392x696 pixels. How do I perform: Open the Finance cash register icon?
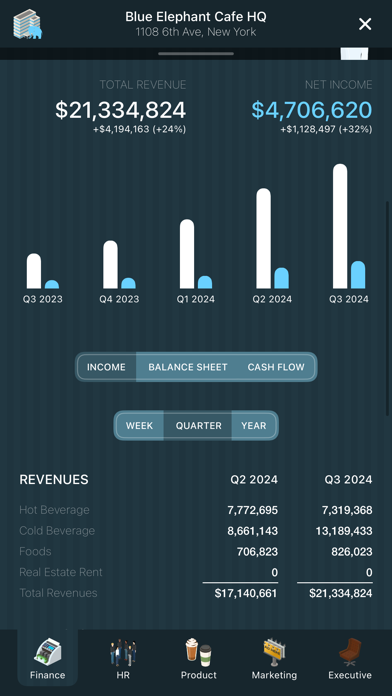(x=48, y=652)
